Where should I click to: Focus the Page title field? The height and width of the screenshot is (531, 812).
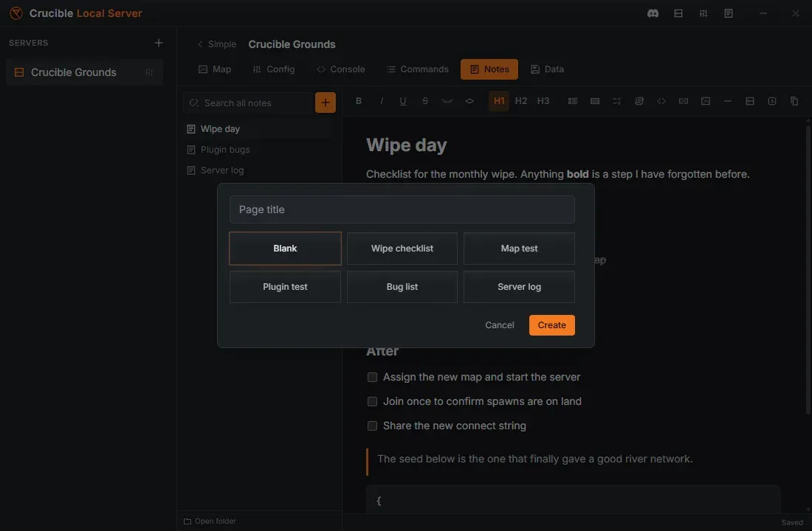tap(402, 209)
